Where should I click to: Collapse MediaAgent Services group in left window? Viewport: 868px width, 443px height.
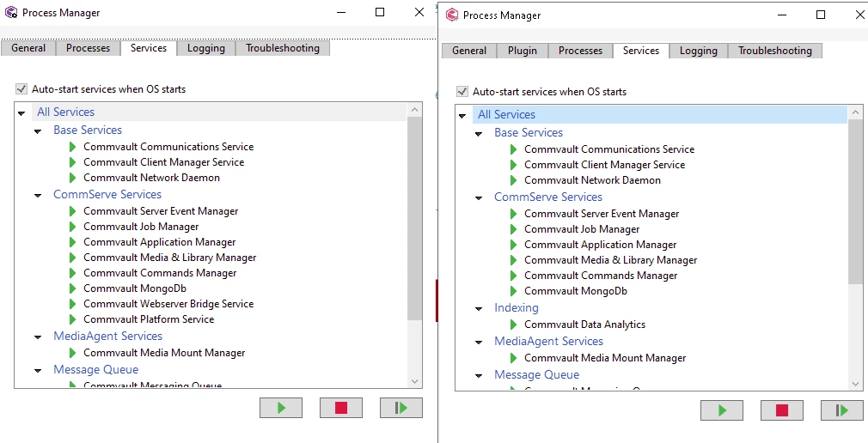38,337
